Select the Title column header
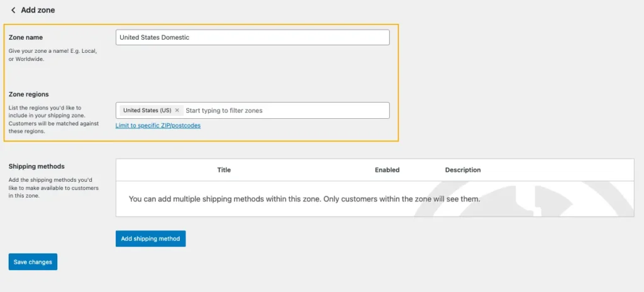644x292 pixels. pos(224,170)
